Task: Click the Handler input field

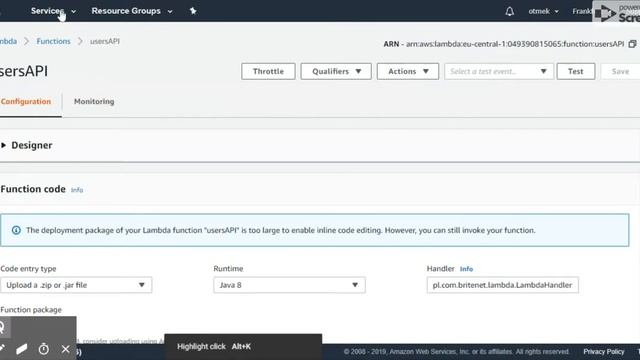Action: [502, 285]
